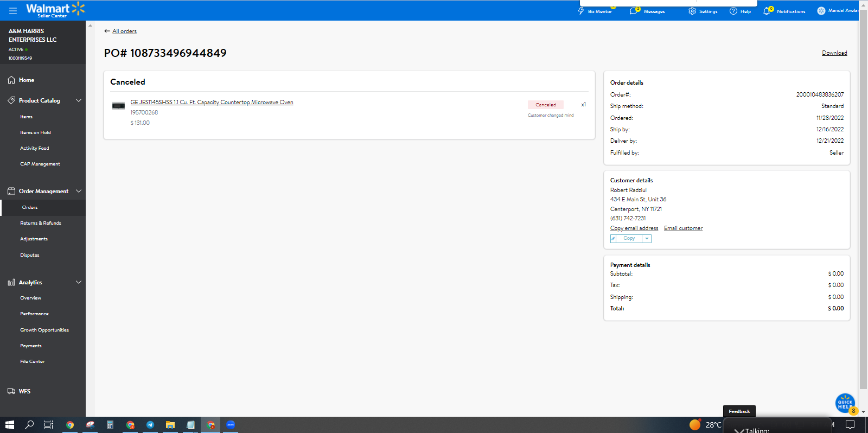Open Items on Hold

(x=36, y=132)
